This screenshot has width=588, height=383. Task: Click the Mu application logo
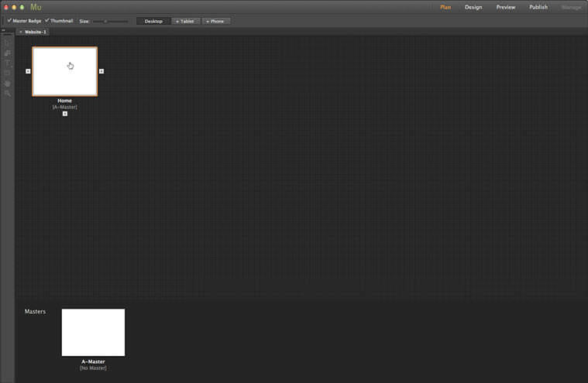36,7
